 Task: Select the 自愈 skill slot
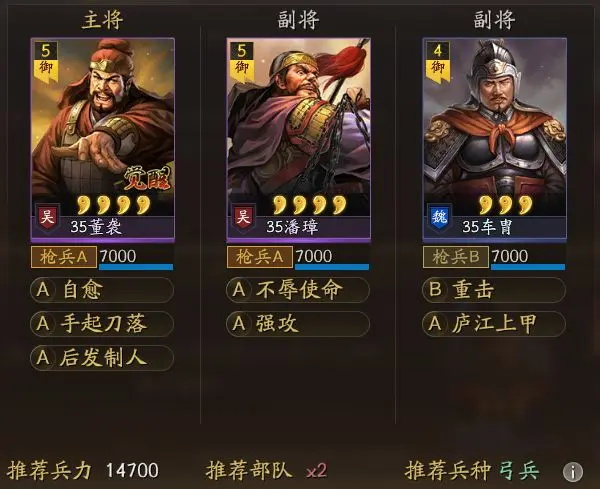(102, 290)
